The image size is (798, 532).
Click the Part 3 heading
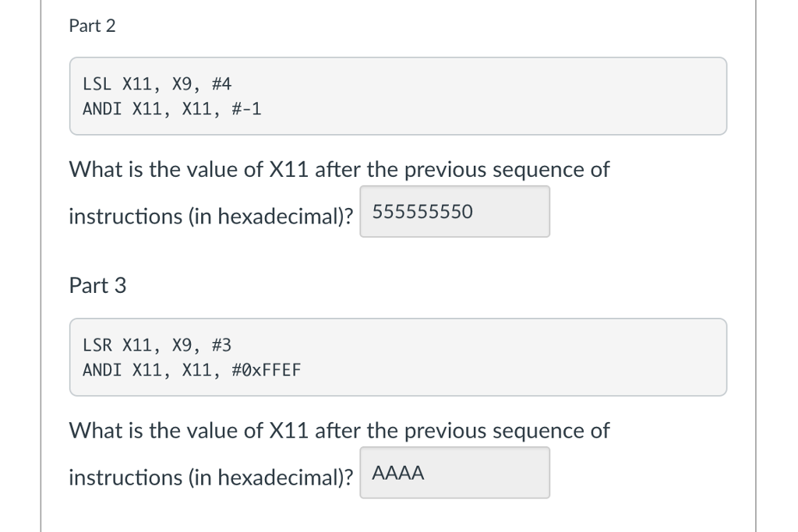coord(97,285)
